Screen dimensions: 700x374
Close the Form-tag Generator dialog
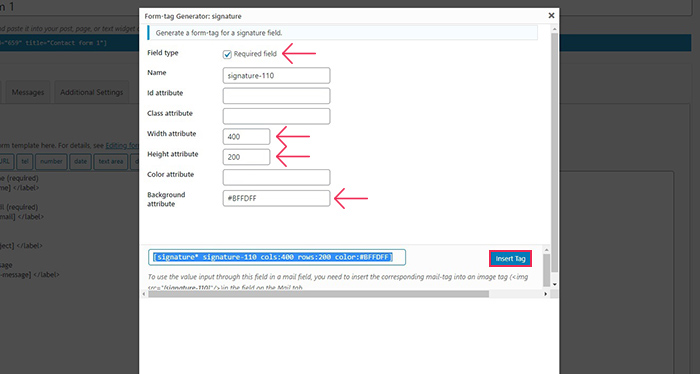point(551,16)
